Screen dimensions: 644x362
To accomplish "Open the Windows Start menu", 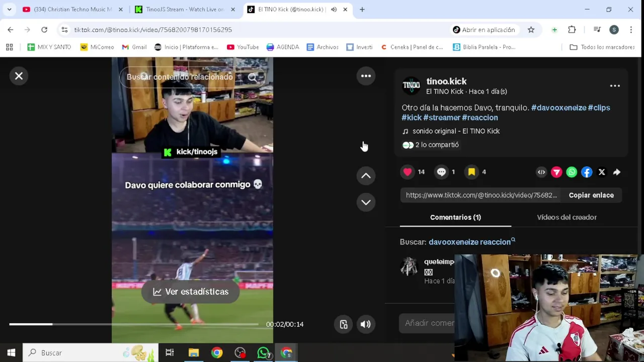I will click(x=11, y=353).
